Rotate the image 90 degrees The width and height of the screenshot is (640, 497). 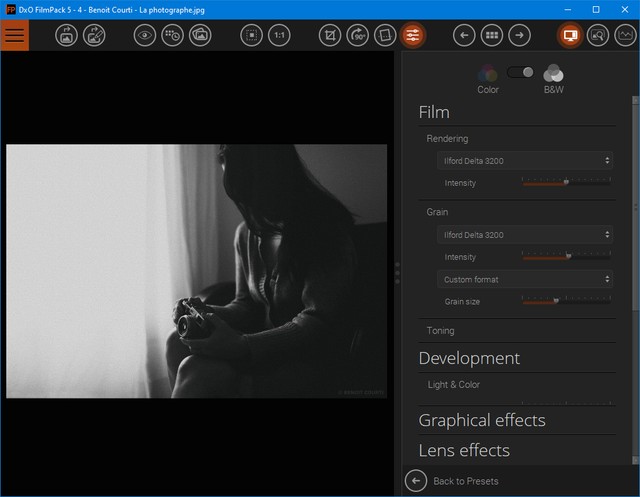pyautogui.click(x=358, y=35)
